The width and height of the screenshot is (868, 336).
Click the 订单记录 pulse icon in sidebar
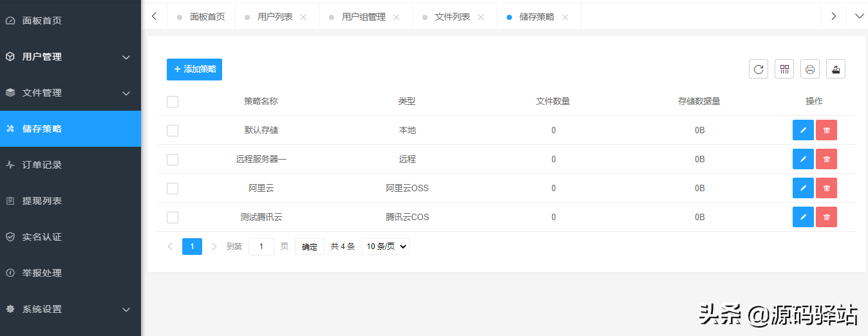pyautogui.click(x=10, y=165)
